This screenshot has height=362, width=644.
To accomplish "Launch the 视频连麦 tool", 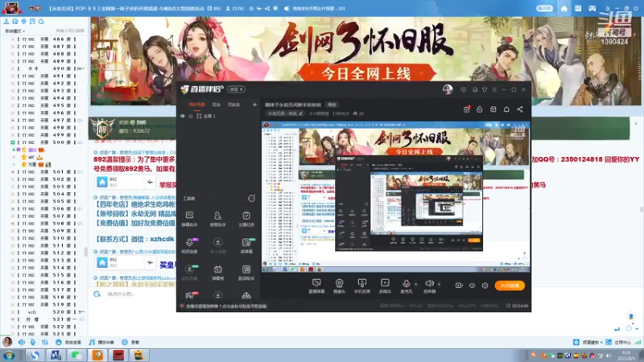I will pos(189,245).
